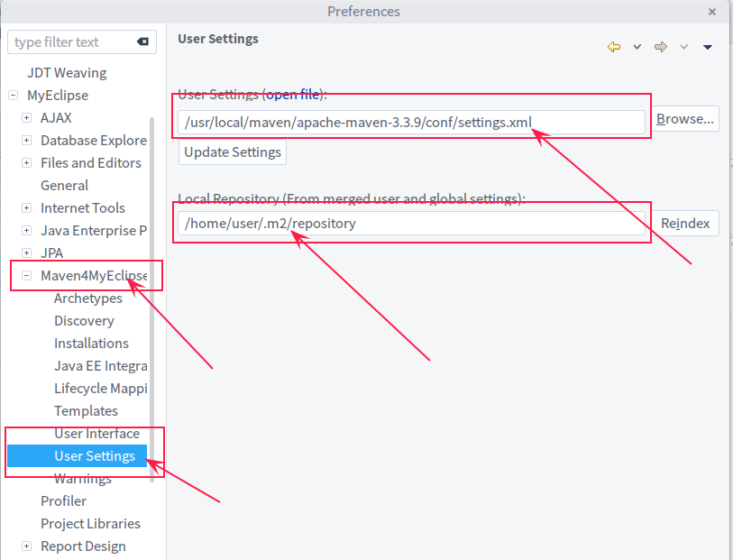
Task: Select the Archetypes tree item
Action: coord(87,298)
